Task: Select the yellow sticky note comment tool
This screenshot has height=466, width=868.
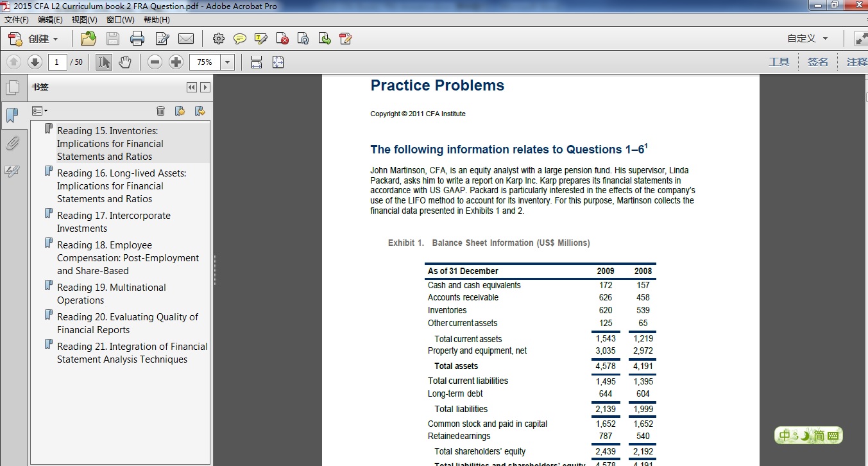Action: click(x=240, y=39)
